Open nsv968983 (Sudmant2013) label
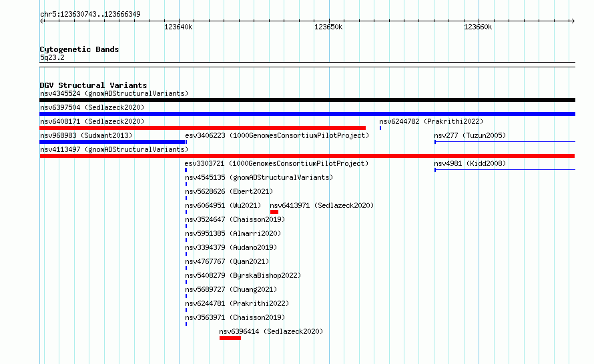 [x=86, y=135]
